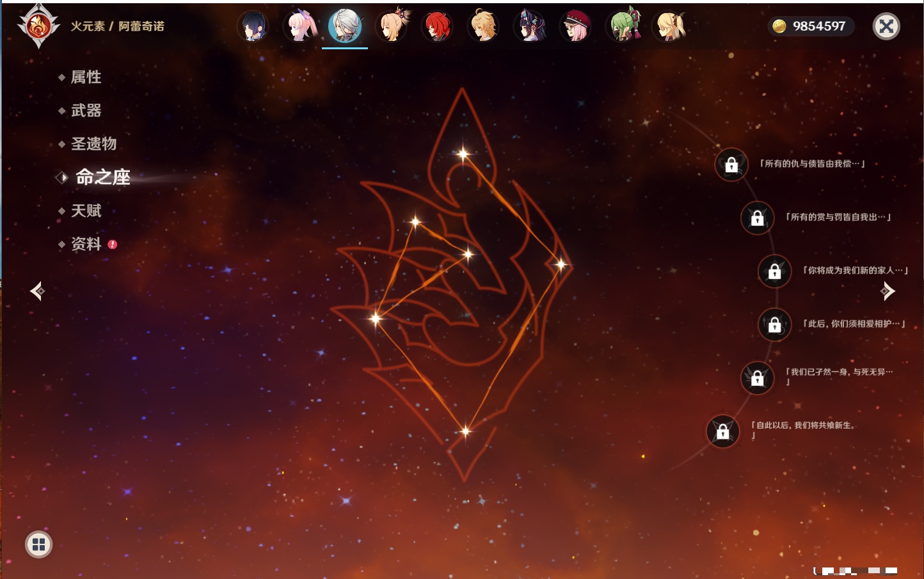This screenshot has width=924, height=579.
Task: Go to next character with right arrow
Action: pyautogui.click(x=888, y=291)
